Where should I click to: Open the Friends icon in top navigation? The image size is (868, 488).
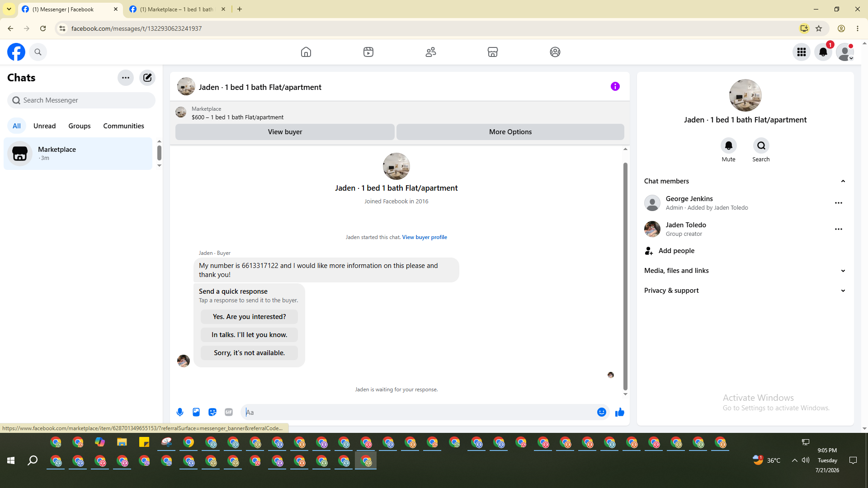(431, 52)
